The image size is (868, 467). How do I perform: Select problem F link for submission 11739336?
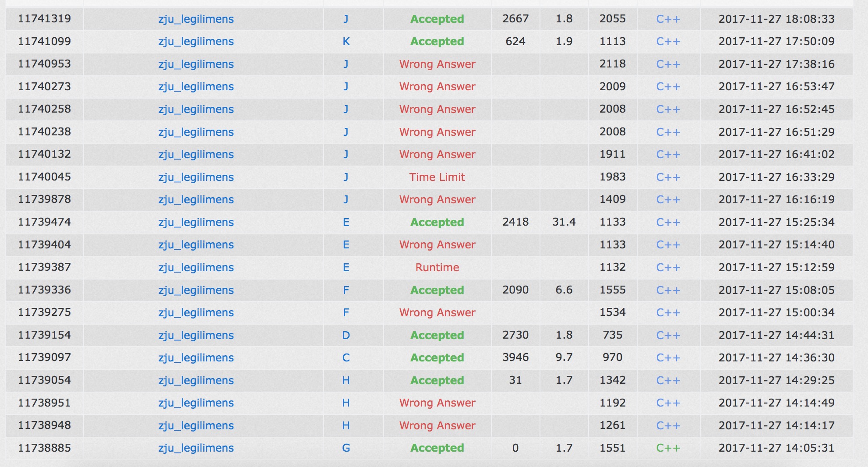346,290
